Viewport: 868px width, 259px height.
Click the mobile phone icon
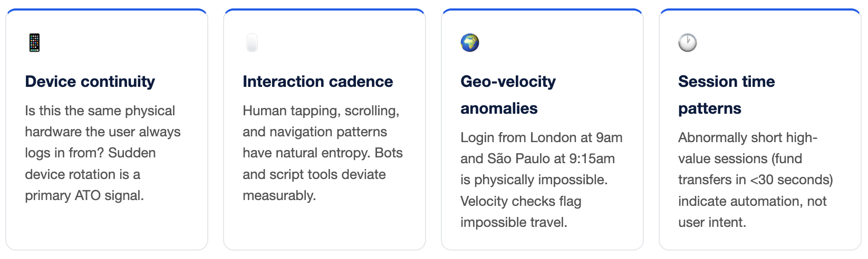pyautogui.click(x=34, y=43)
